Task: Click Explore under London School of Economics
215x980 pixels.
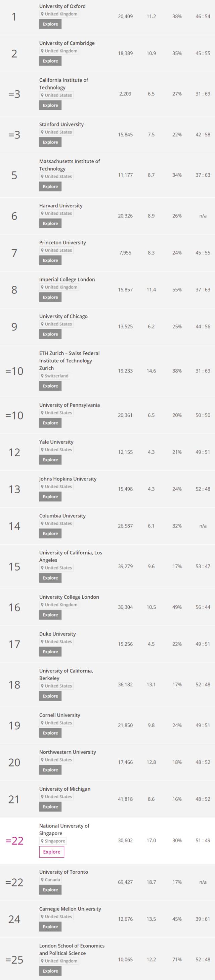Action: click(x=50, y=971)
